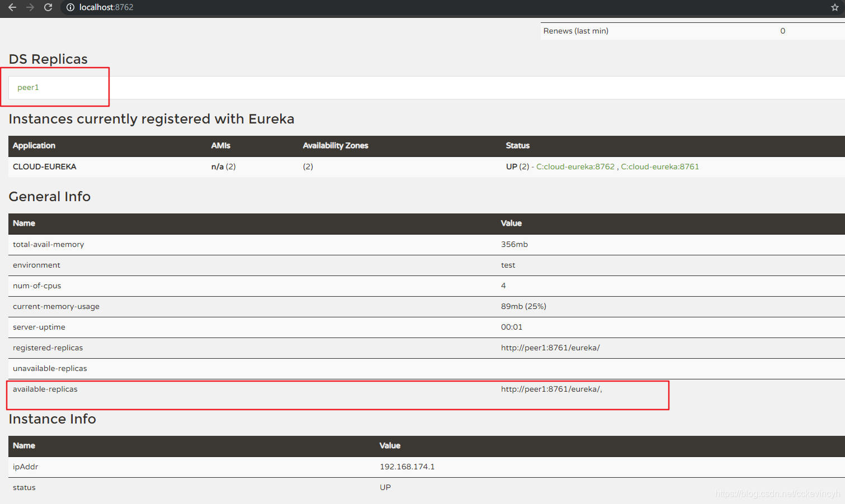Select the n/a (2) AMIs cell
The height and width of the screenshot is (504, 845).
coord(224,167)
